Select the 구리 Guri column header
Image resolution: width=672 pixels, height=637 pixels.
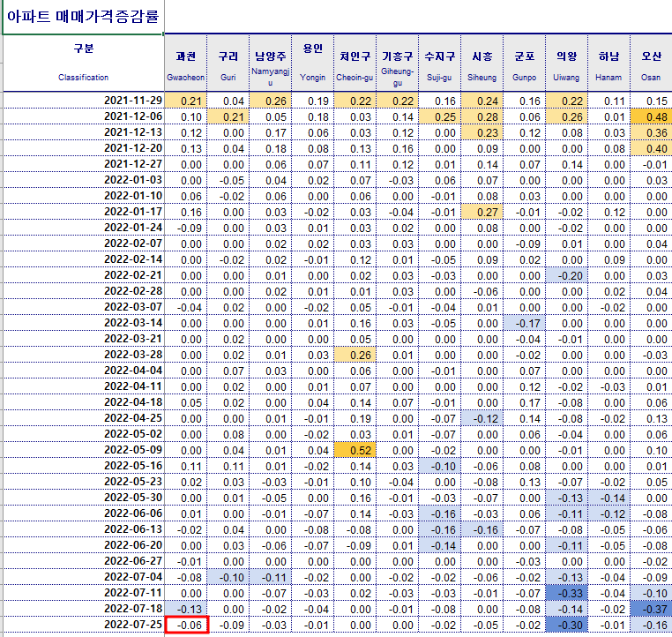(228, 63)
